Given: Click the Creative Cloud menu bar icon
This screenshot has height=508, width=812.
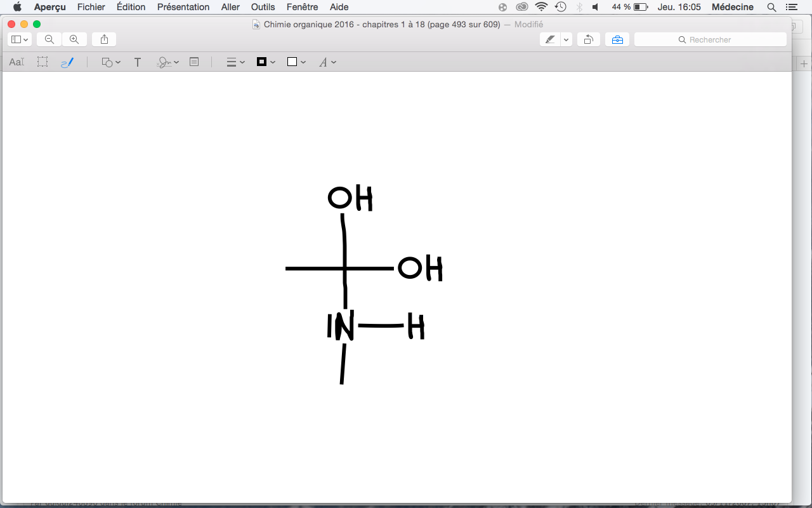Looking at the screenshot, I should 522,7.
